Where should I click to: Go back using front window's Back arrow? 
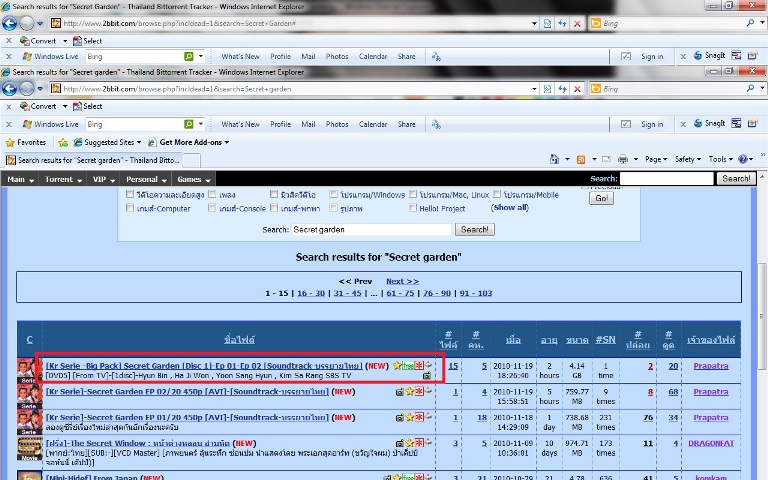[x=9, y=89]
